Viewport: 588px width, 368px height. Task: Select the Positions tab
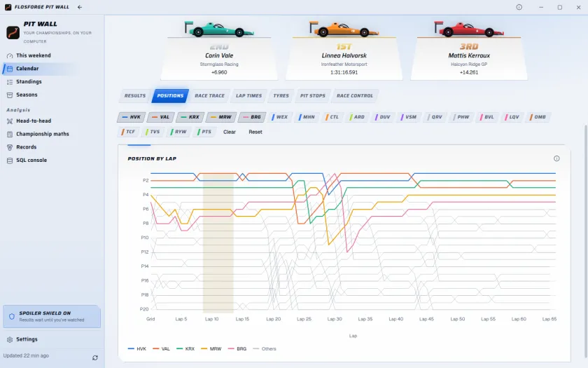[x=170, y=96]
